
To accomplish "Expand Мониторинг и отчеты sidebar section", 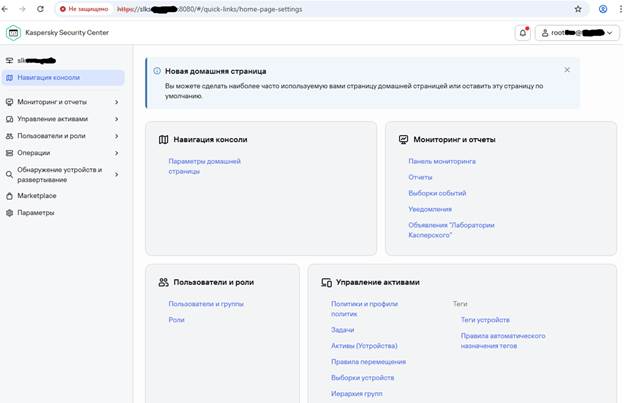I will [116, 102].
